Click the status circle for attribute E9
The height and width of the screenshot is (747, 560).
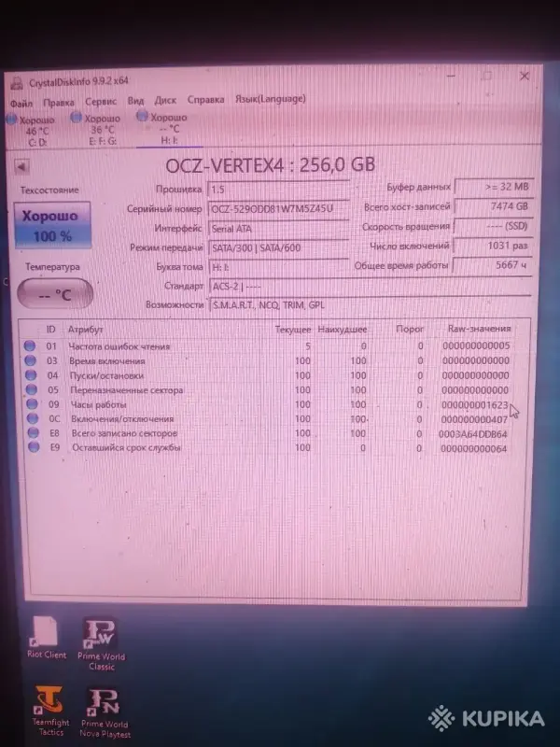pyautogui.click(x=34, y=447)
